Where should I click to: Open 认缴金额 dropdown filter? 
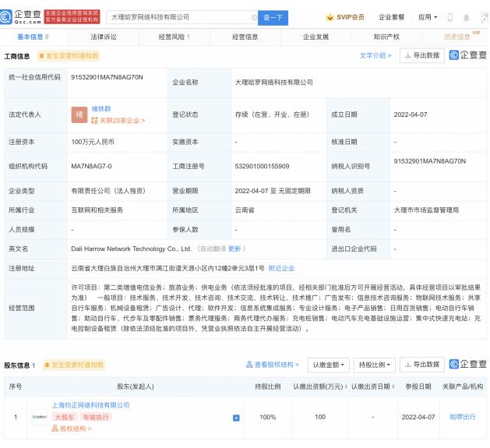tap(328, 365)
